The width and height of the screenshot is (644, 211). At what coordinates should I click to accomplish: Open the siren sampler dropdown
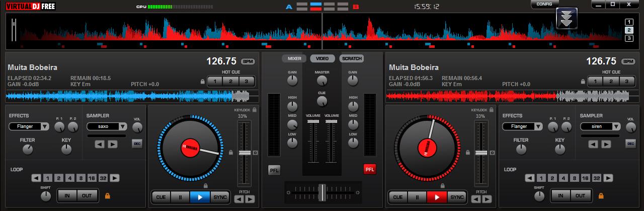click(x=600, y=126)
